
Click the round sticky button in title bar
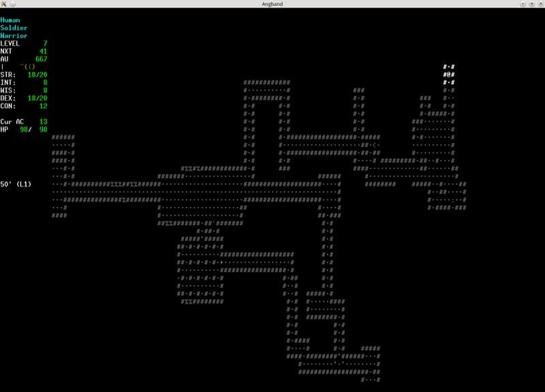click(13, 4)
